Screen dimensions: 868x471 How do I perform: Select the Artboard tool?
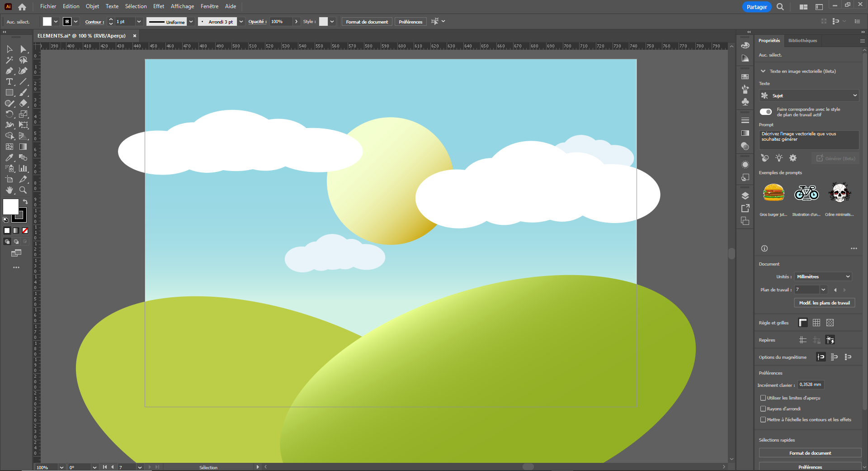[9, 179]
